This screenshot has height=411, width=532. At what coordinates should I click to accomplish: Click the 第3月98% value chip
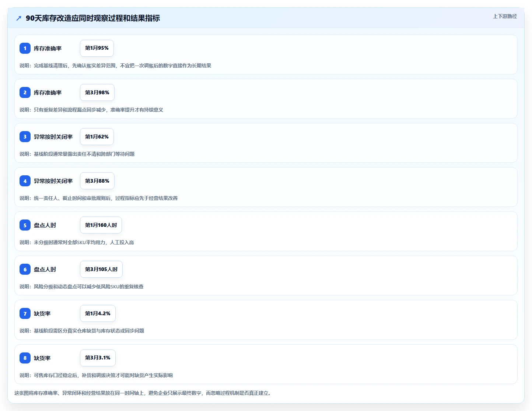pyautogui.click(x=97, y=92)
